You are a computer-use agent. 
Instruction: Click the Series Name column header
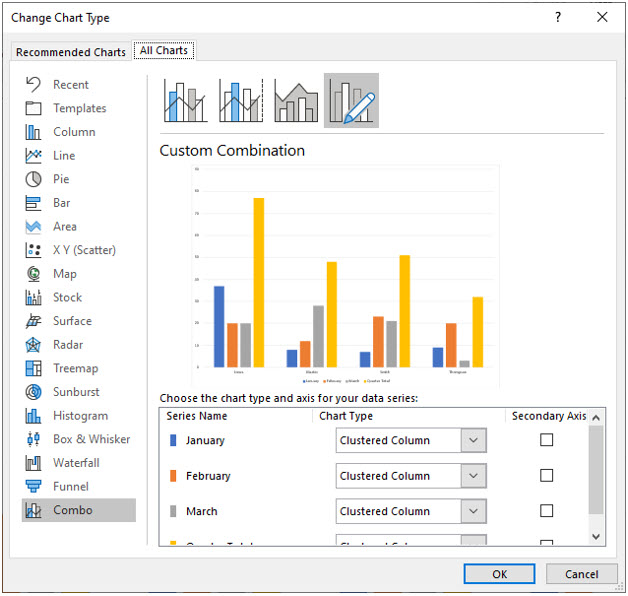click(197, 416)
